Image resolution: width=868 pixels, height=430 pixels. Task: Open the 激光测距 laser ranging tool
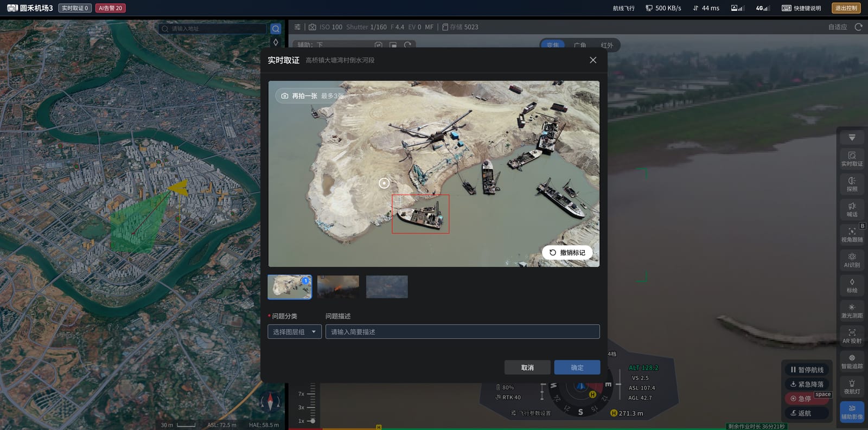(x=852, y=311)
